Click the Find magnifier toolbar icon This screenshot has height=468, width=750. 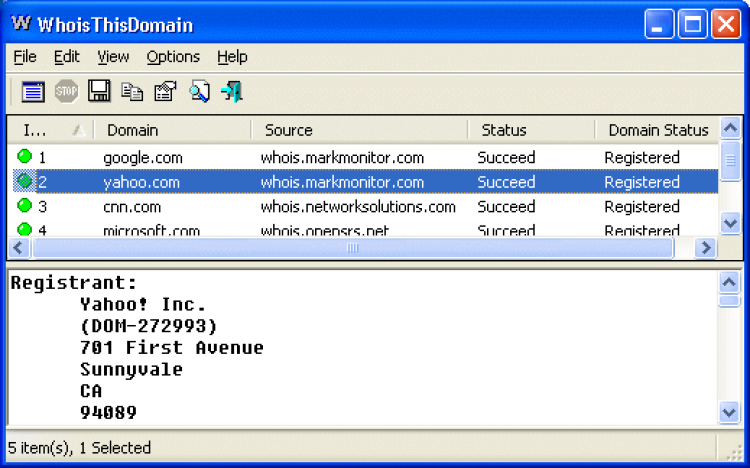coord(199,91)
